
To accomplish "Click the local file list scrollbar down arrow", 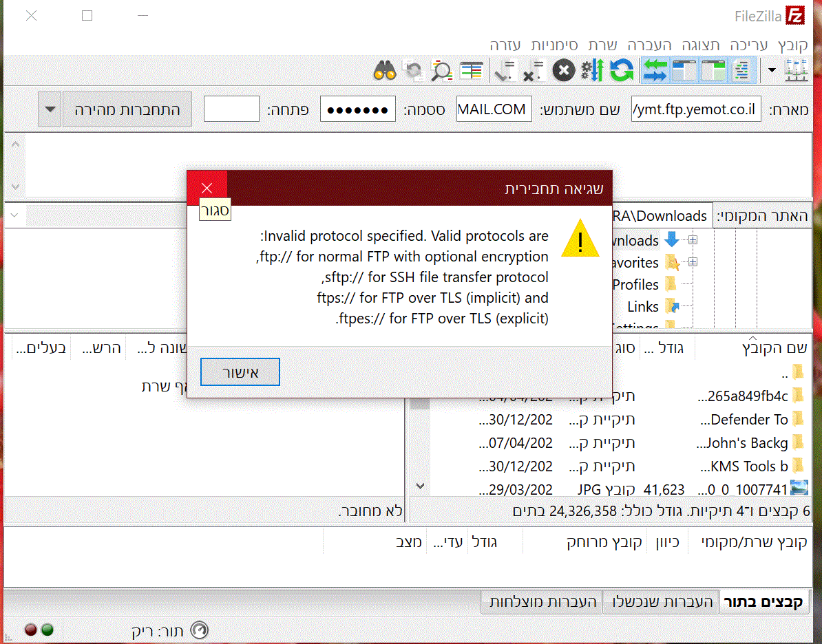I will tap(420, 486).
